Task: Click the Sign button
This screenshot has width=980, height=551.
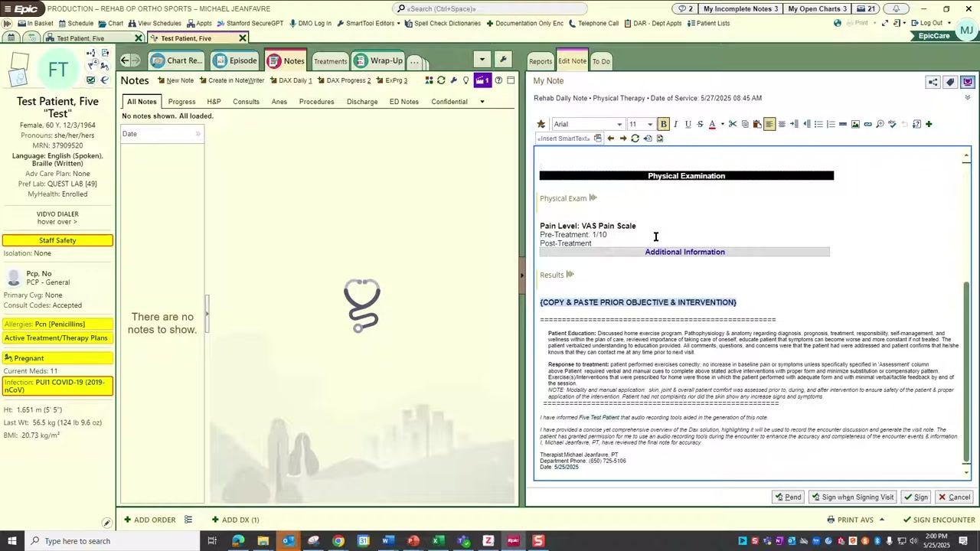Action: pos(916,497)
